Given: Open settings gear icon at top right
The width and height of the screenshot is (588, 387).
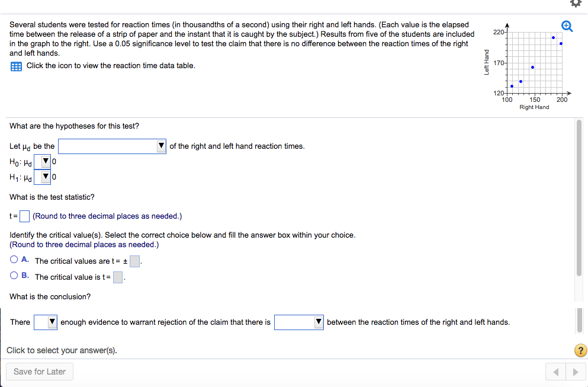Looking at the screenshot, I should (x=576, y=3).
